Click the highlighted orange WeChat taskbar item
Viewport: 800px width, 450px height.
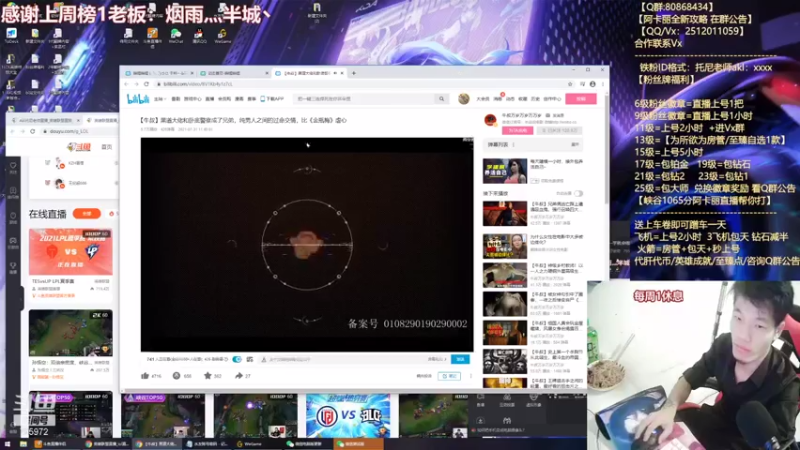point(357,444)
